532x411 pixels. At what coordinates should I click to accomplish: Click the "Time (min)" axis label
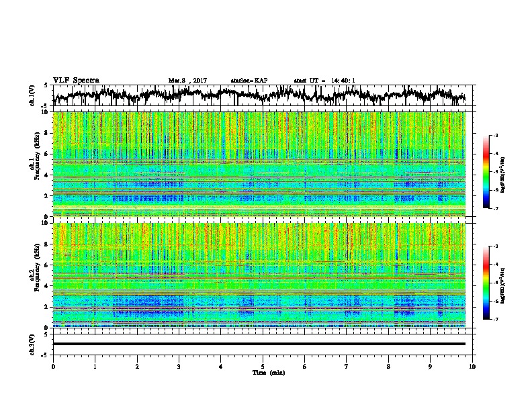tap(269, 373)
